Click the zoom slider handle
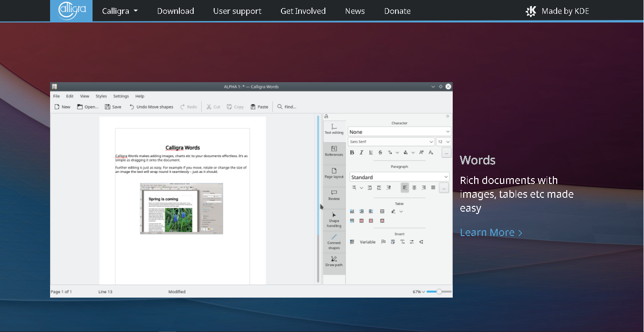Viewport: 644px width, 332px height. pyautogui.click(x=439, y=291)
